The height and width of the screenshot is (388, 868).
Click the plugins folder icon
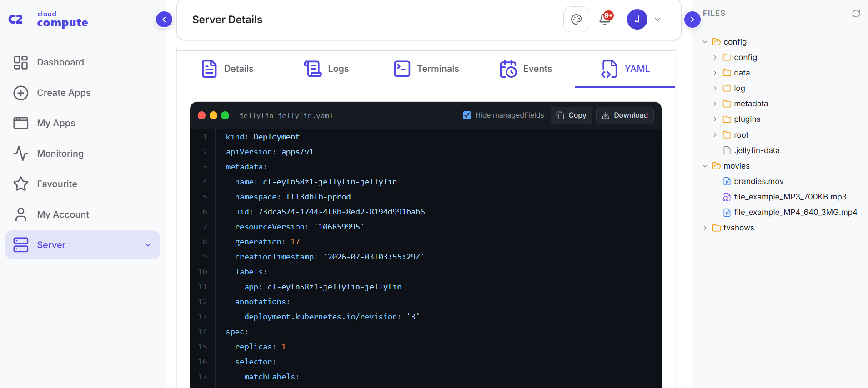point(727,119)
